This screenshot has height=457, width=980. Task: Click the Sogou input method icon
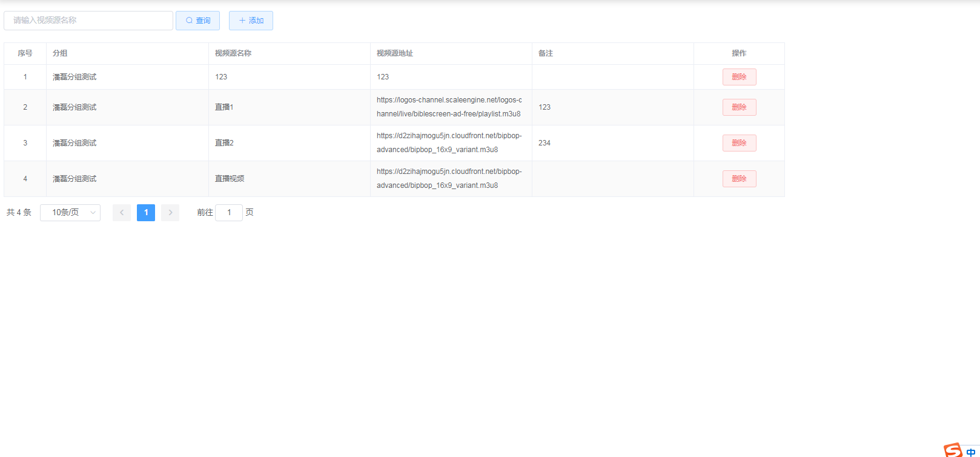click(x=953, y=450)
